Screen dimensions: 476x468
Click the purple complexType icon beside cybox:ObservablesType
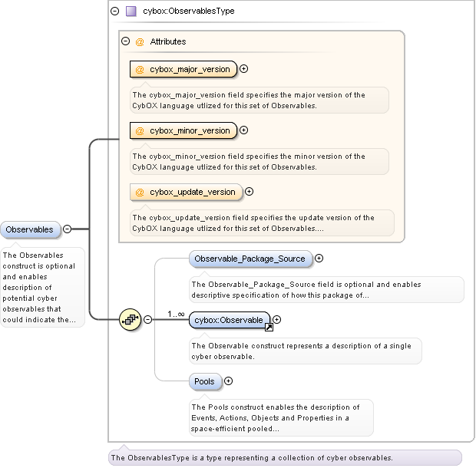point(131,12)
